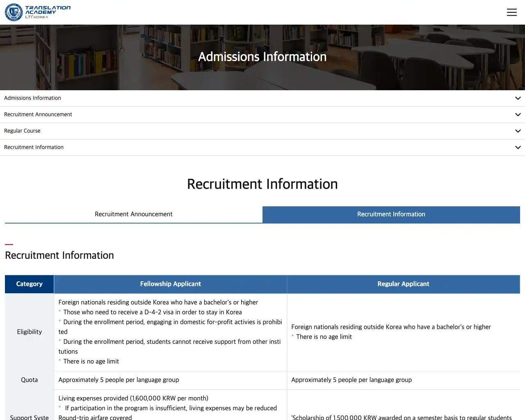
Task: Select the Quota row label
Action: pyautogui.click(x=29, y=380)
